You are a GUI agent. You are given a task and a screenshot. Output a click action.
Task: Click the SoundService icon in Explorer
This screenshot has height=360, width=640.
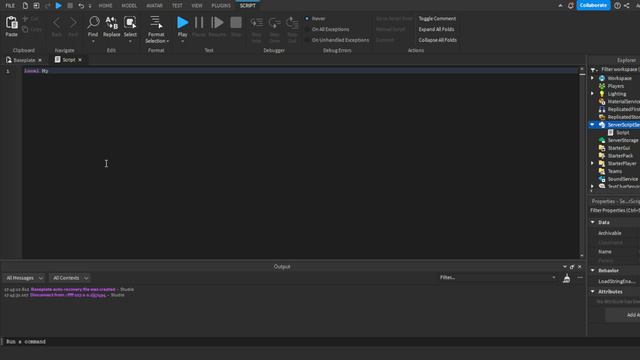pos(602,179)
